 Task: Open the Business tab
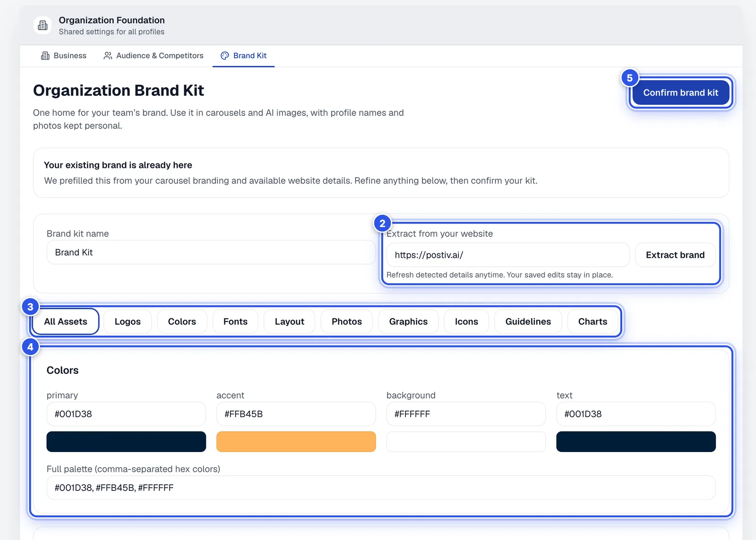click(x=64, y=56)
